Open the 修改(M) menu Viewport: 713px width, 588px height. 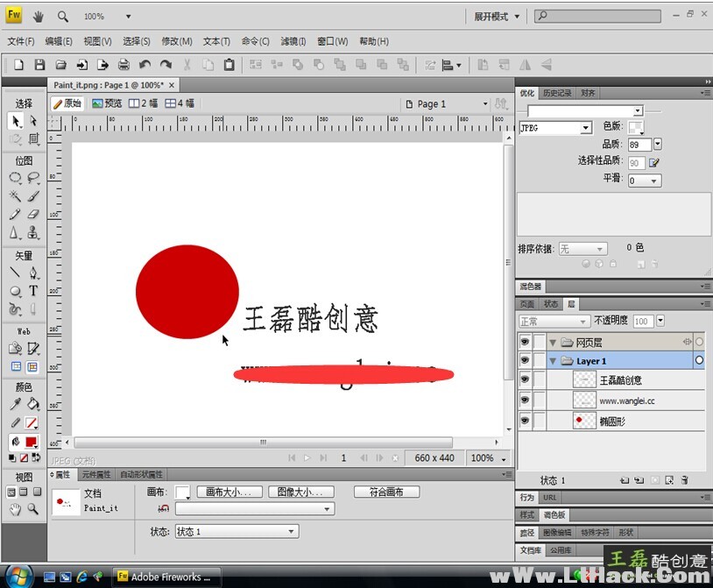(x=176, y=41)
